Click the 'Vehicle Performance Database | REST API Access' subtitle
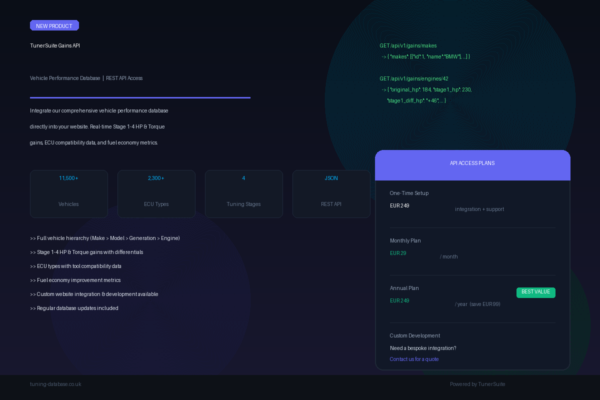Image resolution: width=600 pixels, height=400 pixels. (86, 78)
